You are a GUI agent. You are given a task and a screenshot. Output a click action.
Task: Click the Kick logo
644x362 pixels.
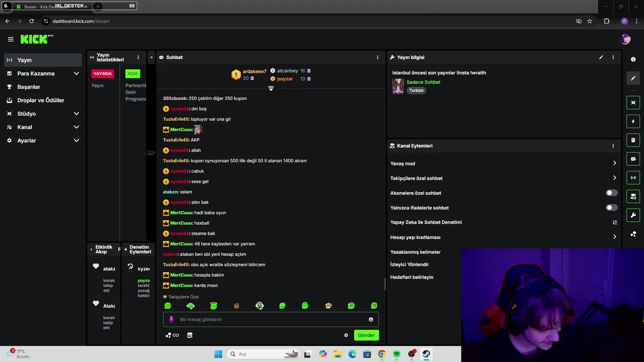point(36,39)
